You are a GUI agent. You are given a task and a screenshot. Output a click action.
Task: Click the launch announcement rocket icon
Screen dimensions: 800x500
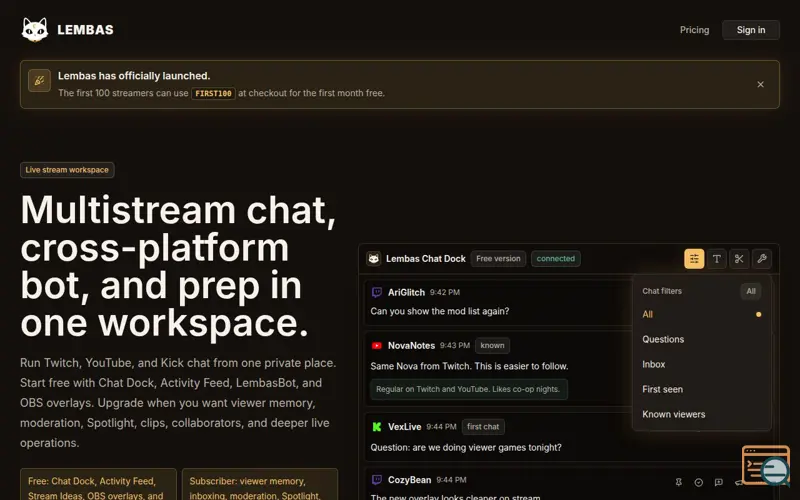[x=39, y=80]
